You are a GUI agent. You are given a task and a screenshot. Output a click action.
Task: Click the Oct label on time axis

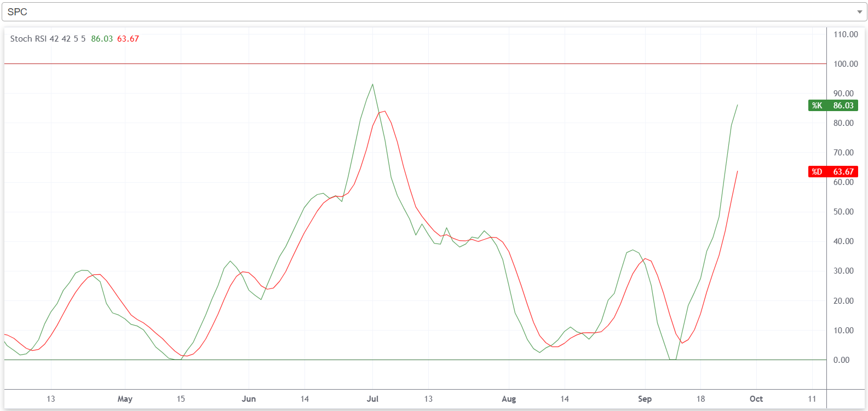pyautogui.click(x=756, y=399)
